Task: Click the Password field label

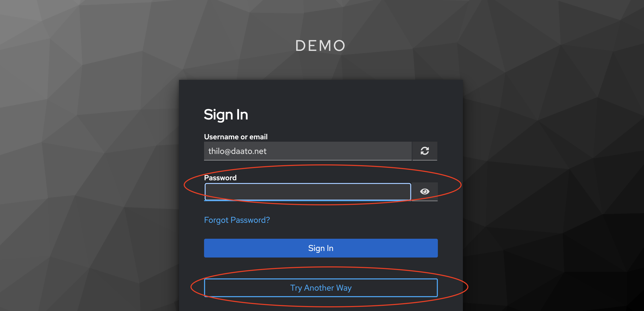Action: pos(220,178)
